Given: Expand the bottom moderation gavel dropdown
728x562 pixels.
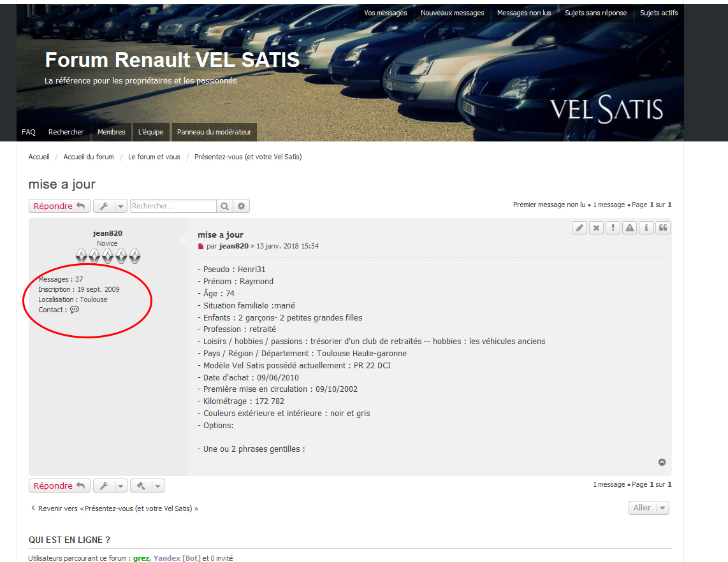Looking at the screenshot, I should pyautogui.click(x=147, y=486).
